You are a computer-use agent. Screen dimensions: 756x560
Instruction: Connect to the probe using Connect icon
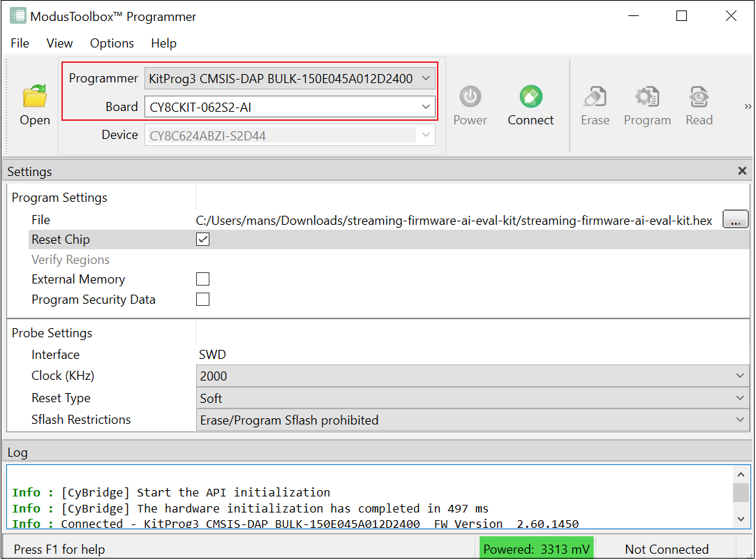pyautogui.click(x=531, y=96)
